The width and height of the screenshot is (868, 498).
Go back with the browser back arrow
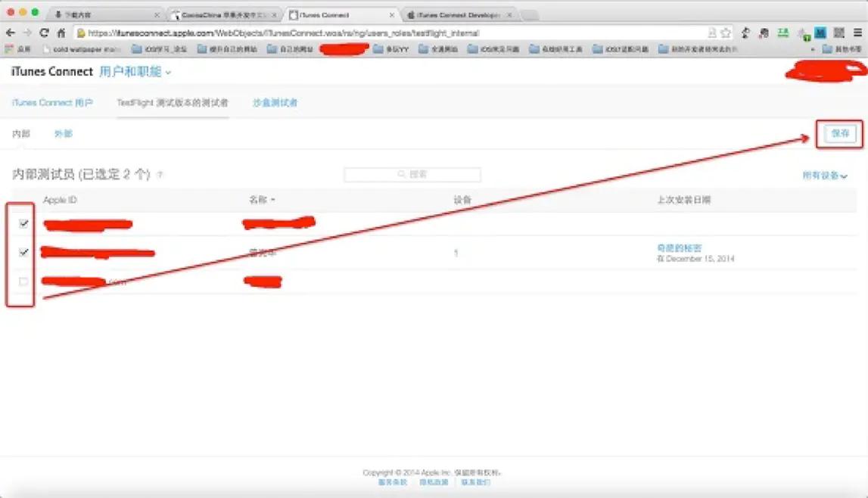pos(10,33)
